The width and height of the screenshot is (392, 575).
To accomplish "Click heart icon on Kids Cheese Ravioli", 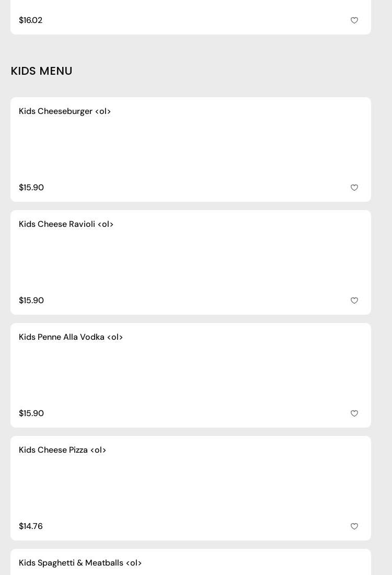I will click(354, 301).
